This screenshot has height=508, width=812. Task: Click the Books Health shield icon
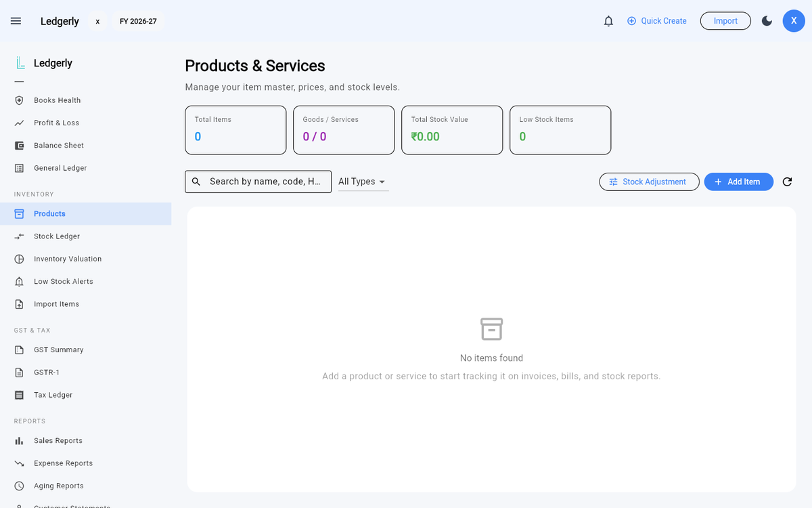coord(20,100)
